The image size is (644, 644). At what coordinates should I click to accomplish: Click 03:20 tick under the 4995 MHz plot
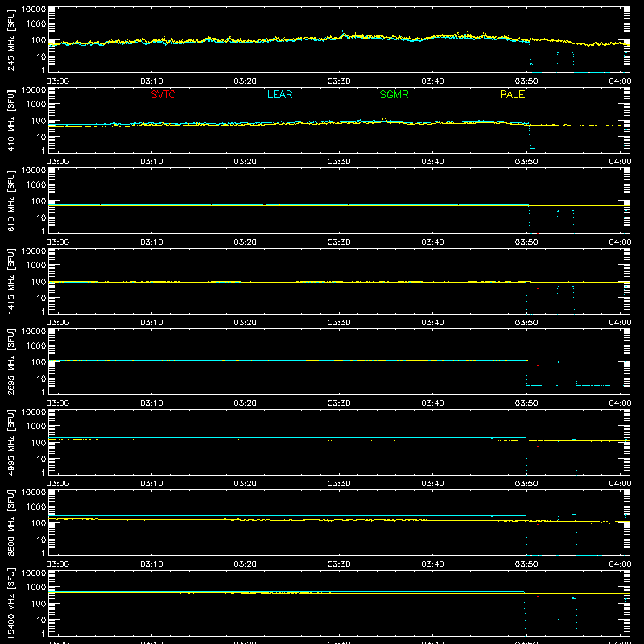click(246, 484)
